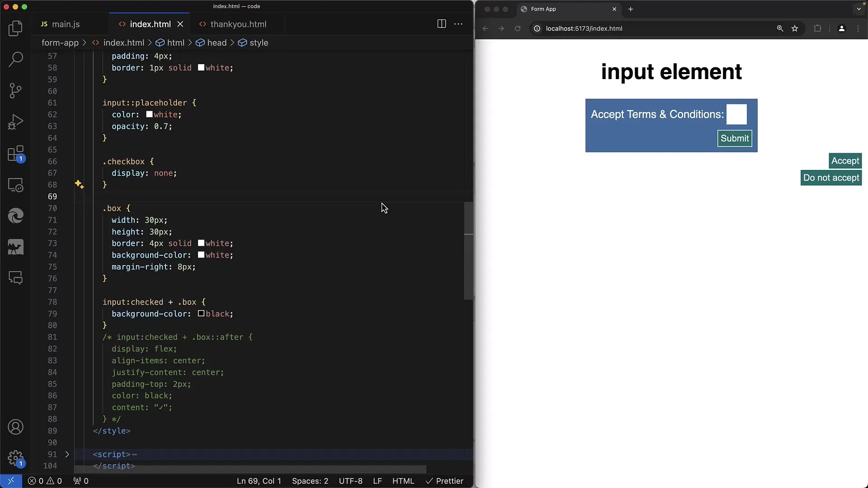Click the index.html tab
This screenshot has height=488, width=868.
click(150, 24)
